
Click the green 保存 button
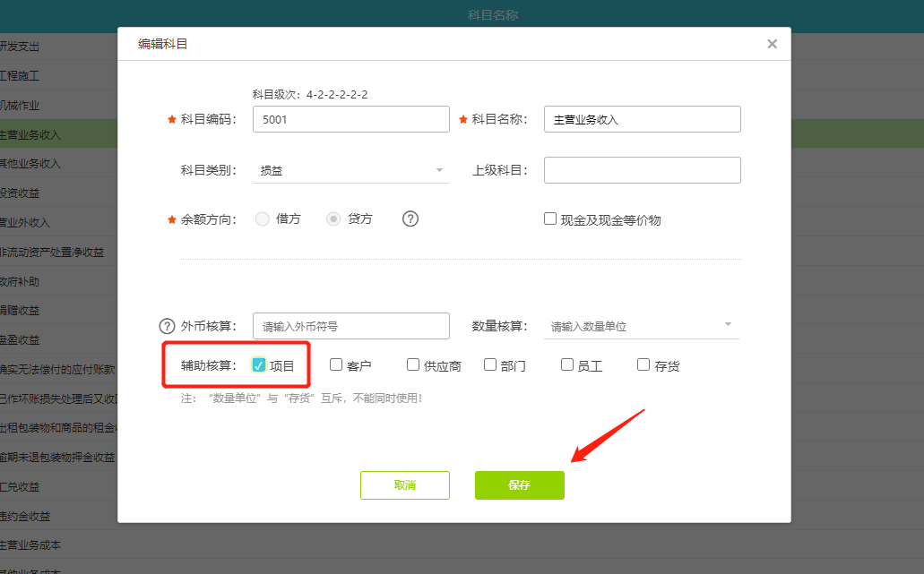[x=520, y=484]
